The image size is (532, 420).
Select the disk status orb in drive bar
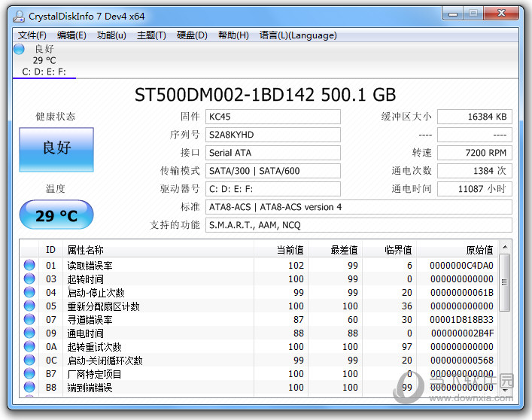(19, 49)
